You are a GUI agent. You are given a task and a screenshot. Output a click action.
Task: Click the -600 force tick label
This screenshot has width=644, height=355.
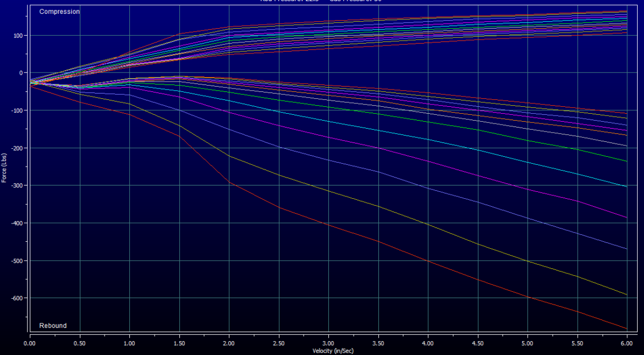pyautogui.click(x=17, y=298)
